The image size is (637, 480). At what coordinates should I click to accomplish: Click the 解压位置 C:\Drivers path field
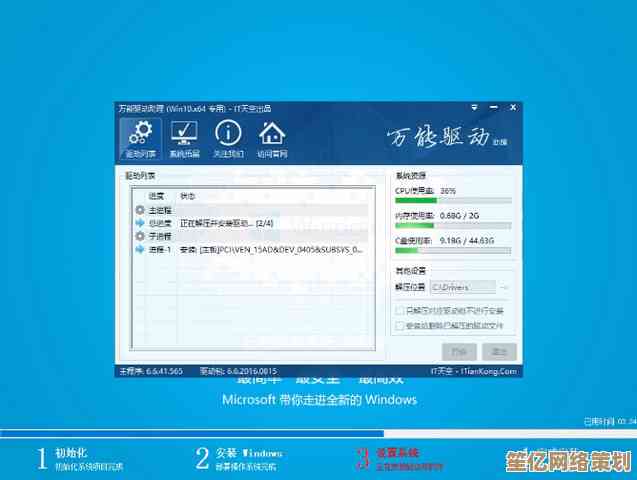(462, 288)
